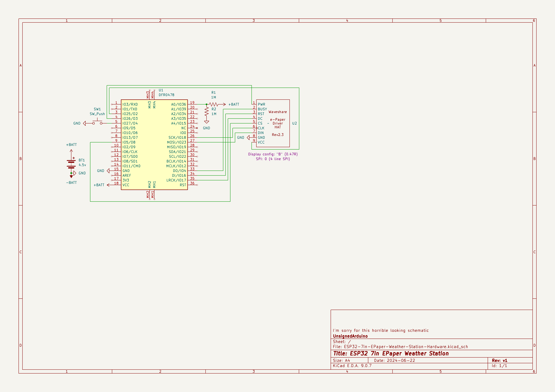Select the IO27/D4 pin label
This screenshot has height=392, width=555.
click(130, 123)
